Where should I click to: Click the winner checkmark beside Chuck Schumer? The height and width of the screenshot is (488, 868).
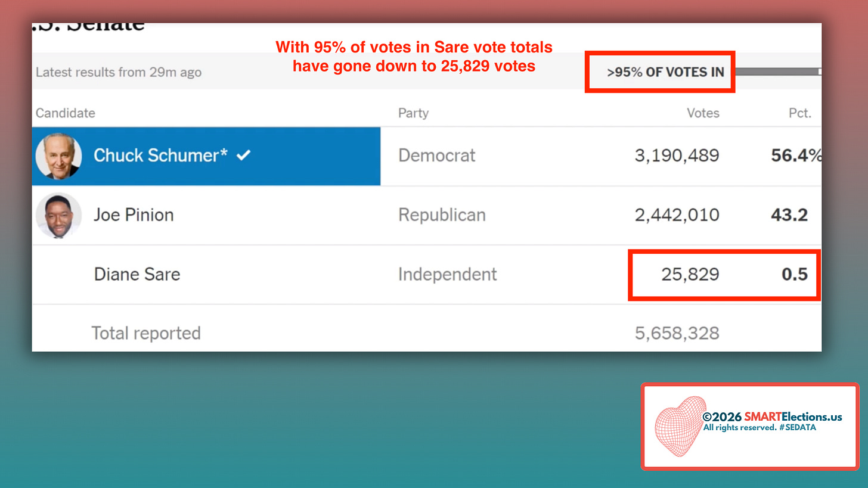243,156
